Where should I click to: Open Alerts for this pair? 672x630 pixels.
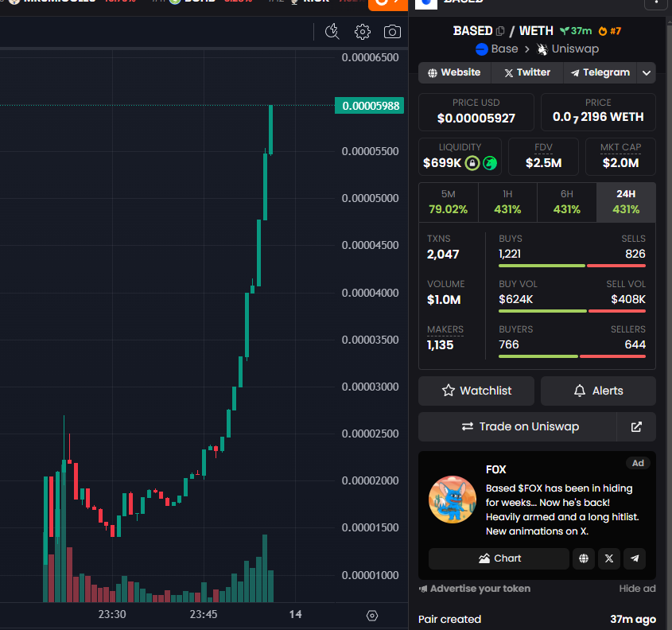pos(598,391)
